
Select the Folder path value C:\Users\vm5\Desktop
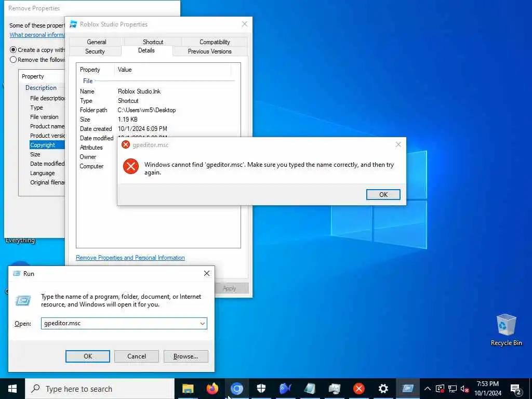147,110
